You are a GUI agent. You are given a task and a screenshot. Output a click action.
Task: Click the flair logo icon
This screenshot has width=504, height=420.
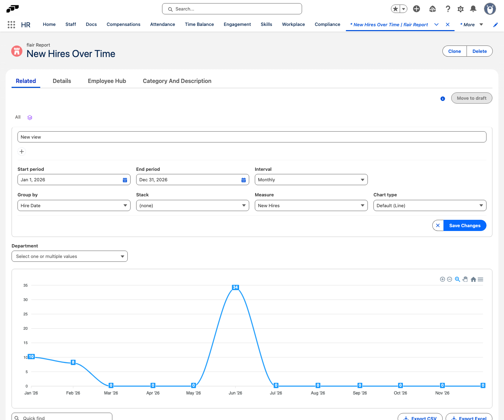click(13, 8)
